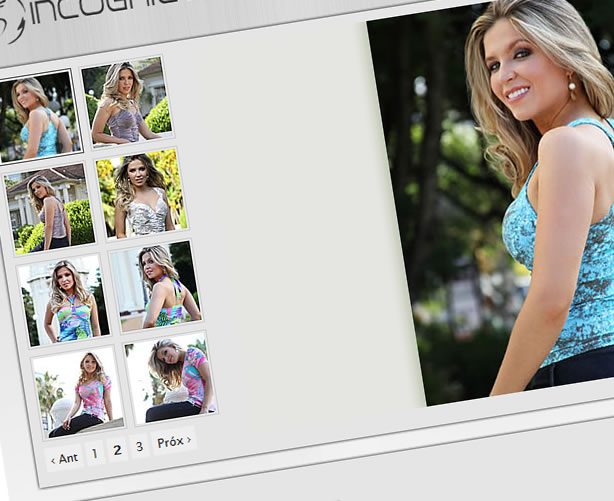The height and width of the screenshot is (501, 614).
Task: Jump to gallery page 3
Action: pos(139,447)
